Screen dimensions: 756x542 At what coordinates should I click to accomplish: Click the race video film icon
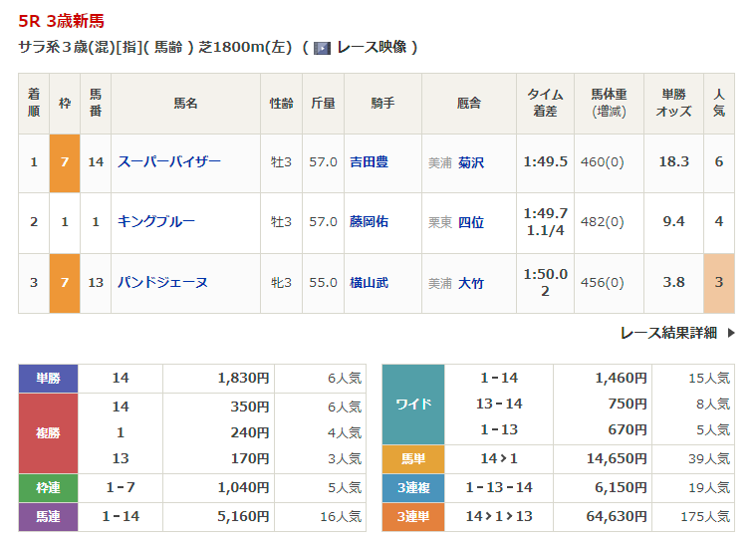point(322,48)
